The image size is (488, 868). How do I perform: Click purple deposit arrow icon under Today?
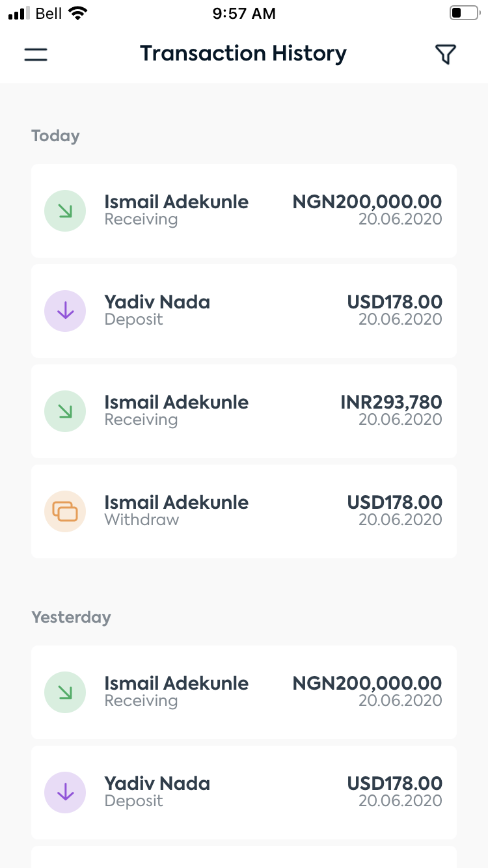pyautogui.click(x=65, y=311)
